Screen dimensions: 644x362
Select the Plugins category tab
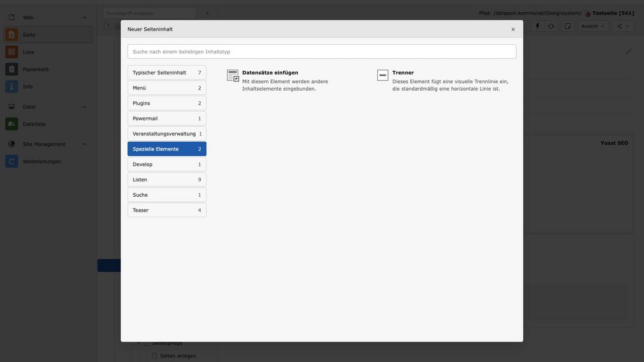pyautogui.click(x=167, y=103)
